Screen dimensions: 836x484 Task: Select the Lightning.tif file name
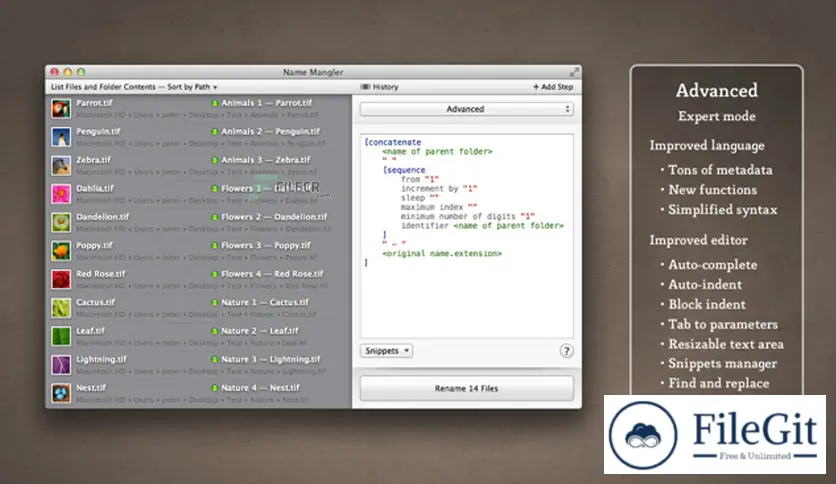(101, 359)
